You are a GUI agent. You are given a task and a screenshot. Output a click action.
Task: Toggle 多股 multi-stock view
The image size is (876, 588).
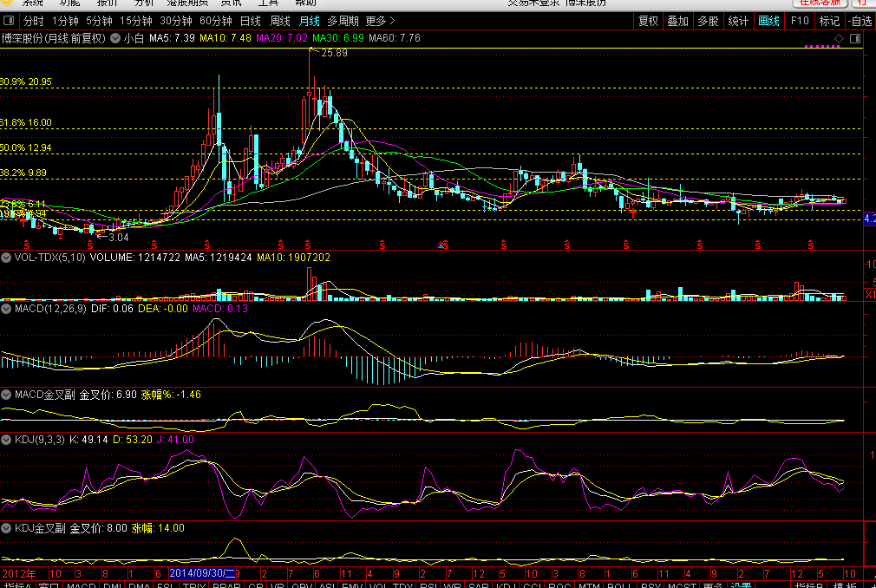click(x=708, y=21)
